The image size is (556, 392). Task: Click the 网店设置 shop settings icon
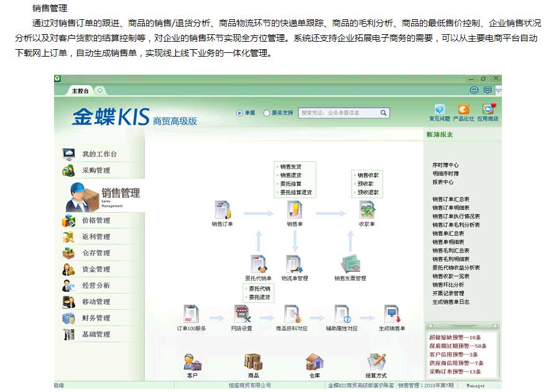point(241,314)
